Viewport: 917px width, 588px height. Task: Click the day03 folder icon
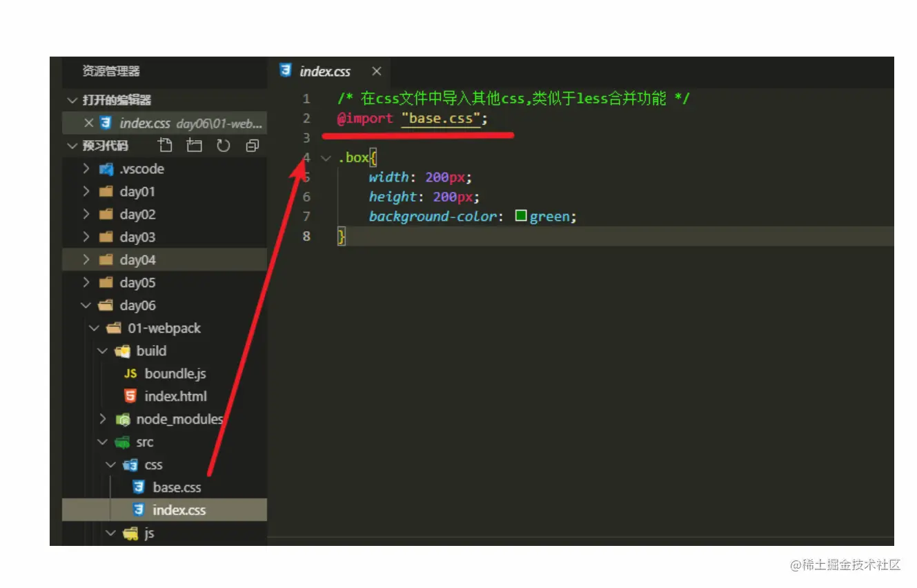106,237
